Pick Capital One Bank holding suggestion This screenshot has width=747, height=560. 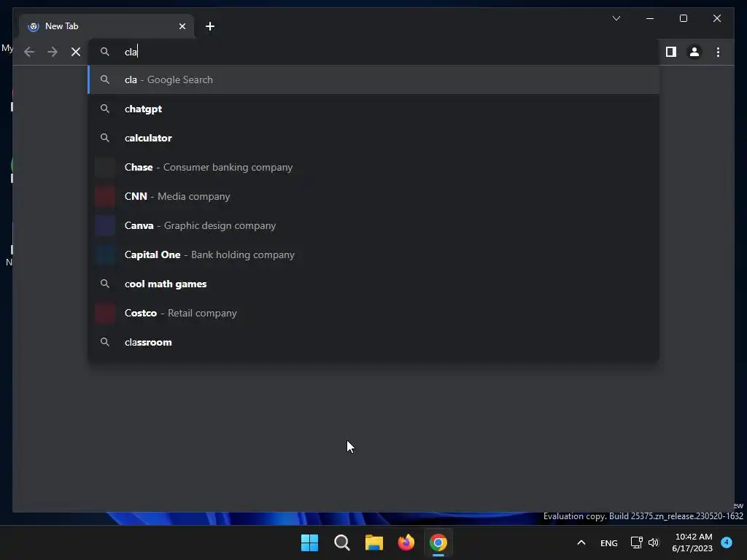(373, 254)
